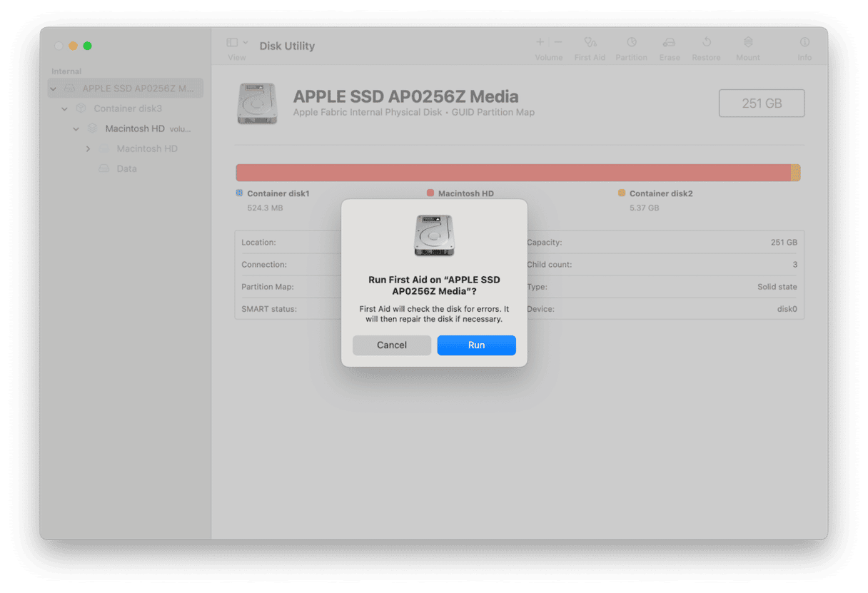Click the Disk Utility window title
Screen dimensions: 868x593
[x=287, y=46]
